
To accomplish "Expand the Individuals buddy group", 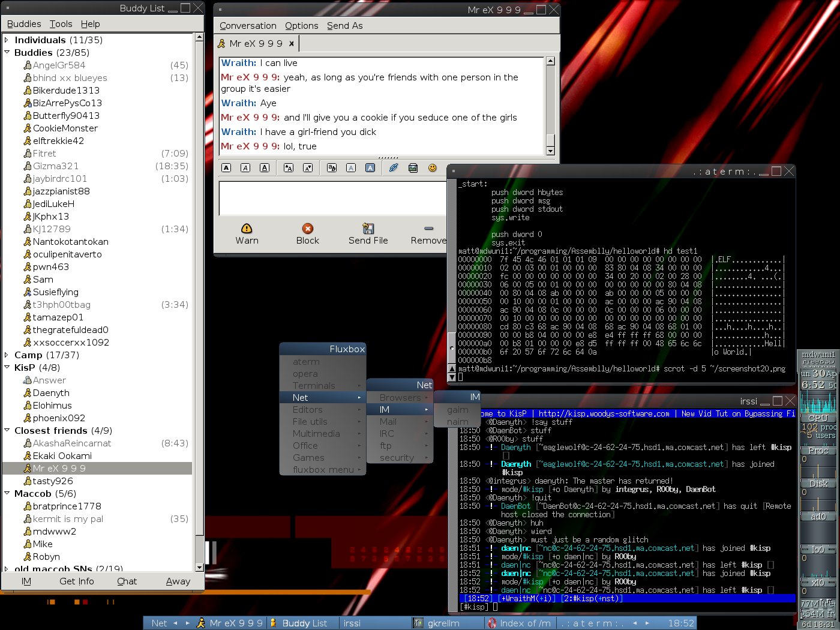I will (x=7, y=40).
